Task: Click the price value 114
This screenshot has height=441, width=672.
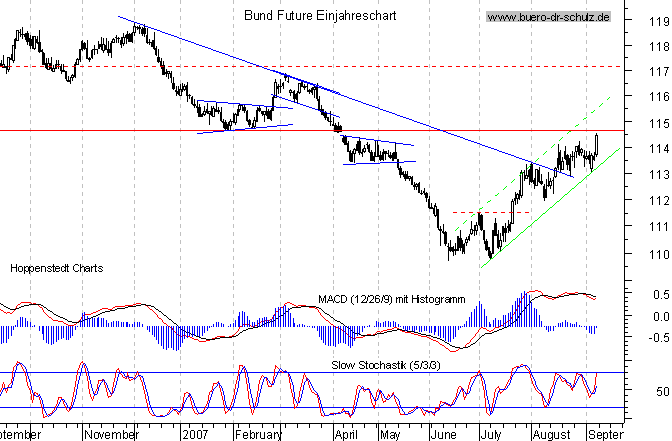Action: 660,149
